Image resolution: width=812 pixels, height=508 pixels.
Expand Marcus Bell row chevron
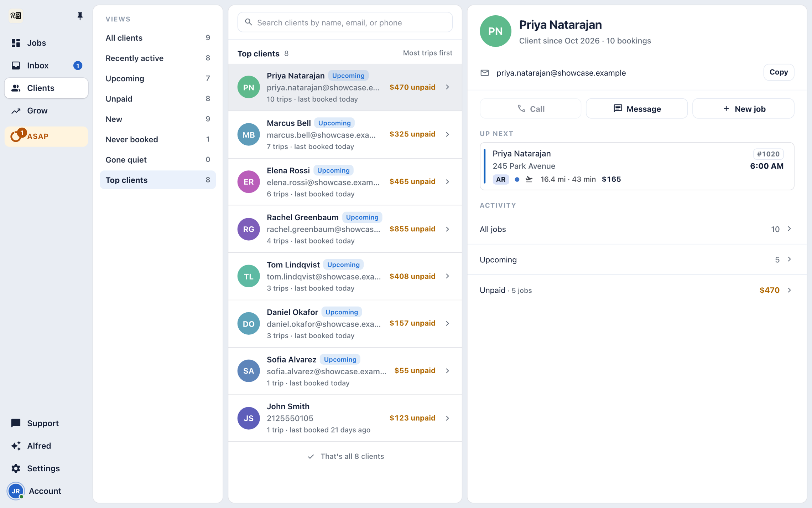(x=448, y=134)
